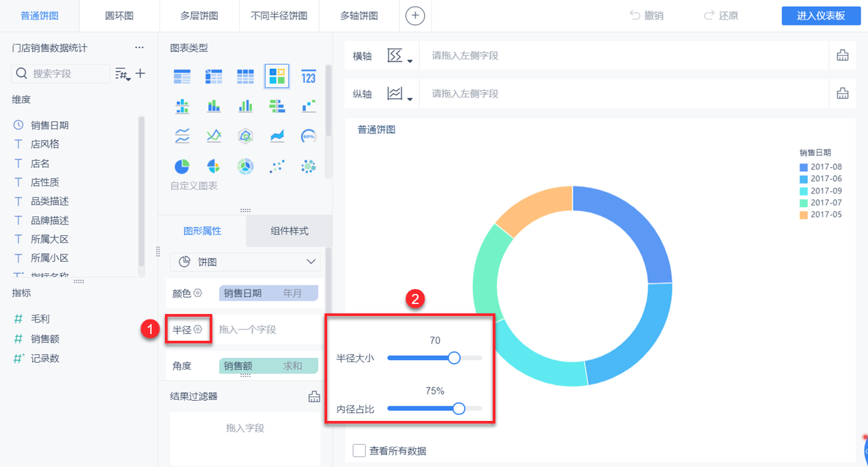Click the 进入仪表板 button
The image size is (868, 467).
point(821,16)
